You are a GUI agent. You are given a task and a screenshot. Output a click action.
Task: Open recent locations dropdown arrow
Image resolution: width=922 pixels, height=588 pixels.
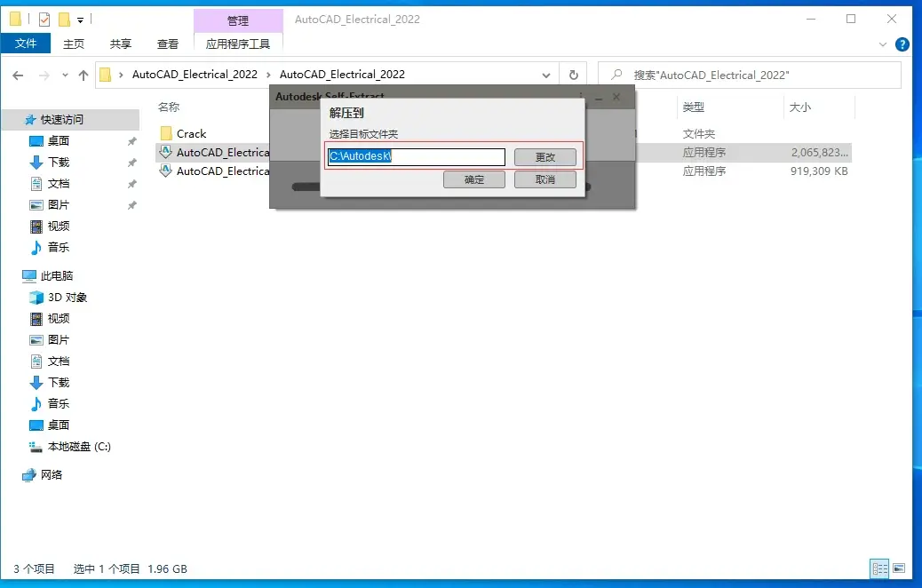[x=65, y=75]
